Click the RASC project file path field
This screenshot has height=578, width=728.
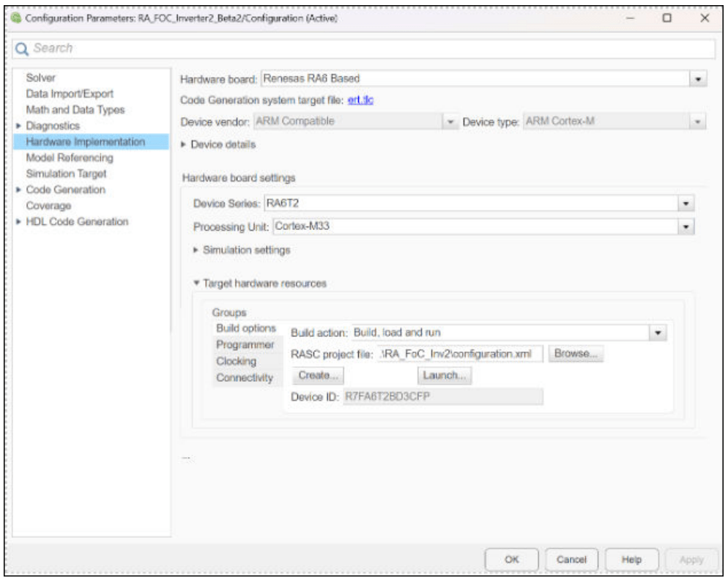[x=460, y=354]
